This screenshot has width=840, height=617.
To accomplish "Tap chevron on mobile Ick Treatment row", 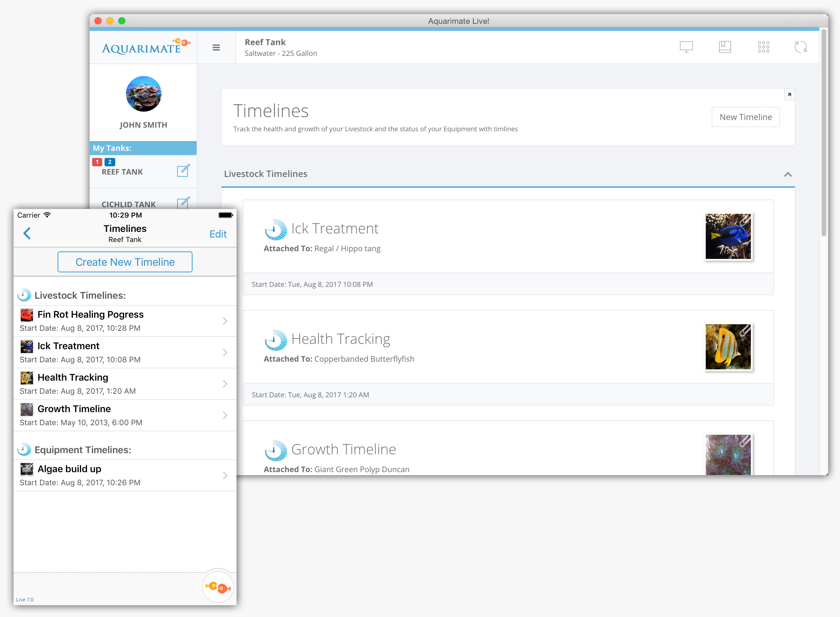I will click(x=225, y=352).
